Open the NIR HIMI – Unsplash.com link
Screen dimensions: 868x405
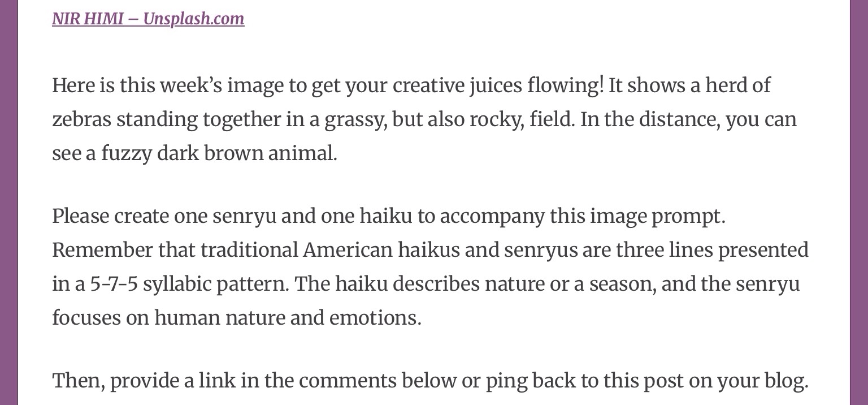coord(148,19)
